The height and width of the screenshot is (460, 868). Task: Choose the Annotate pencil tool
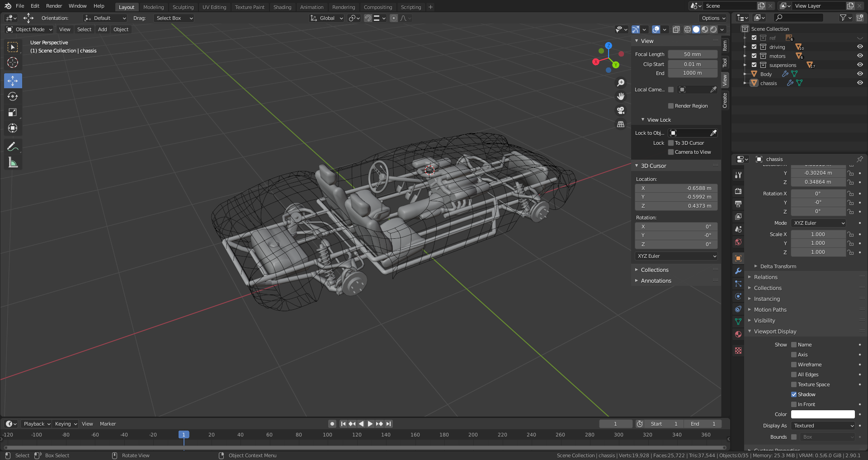pos(13,147)
